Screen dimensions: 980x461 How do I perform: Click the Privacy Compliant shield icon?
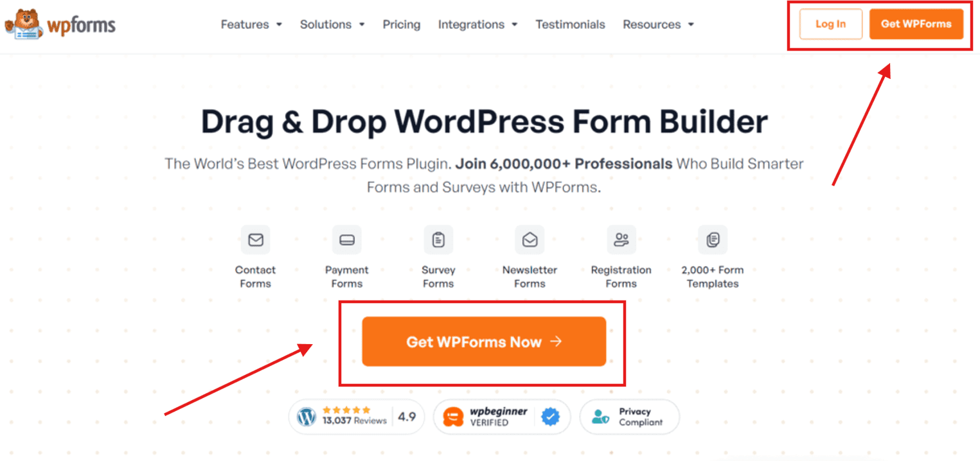click(601, 417)
